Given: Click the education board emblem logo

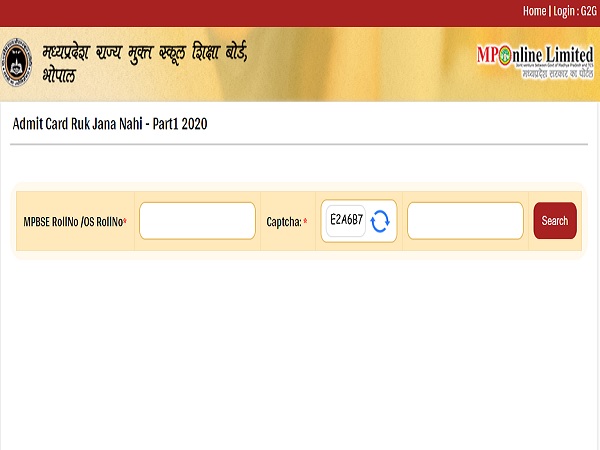Looking at the screenshot, I should tap(16, 62).
